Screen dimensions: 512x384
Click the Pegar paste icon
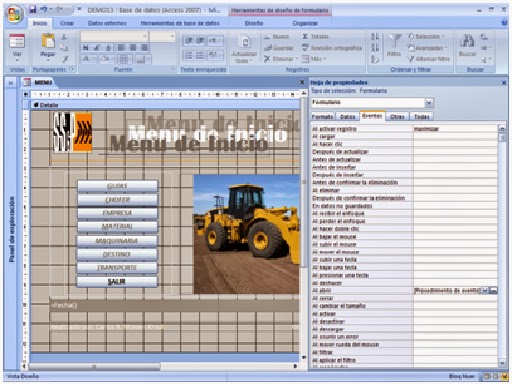click(x=48, y=42)
